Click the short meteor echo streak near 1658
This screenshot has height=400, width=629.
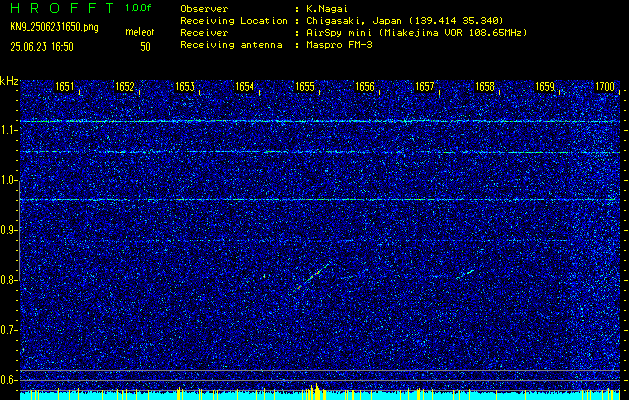coord(466,274)
